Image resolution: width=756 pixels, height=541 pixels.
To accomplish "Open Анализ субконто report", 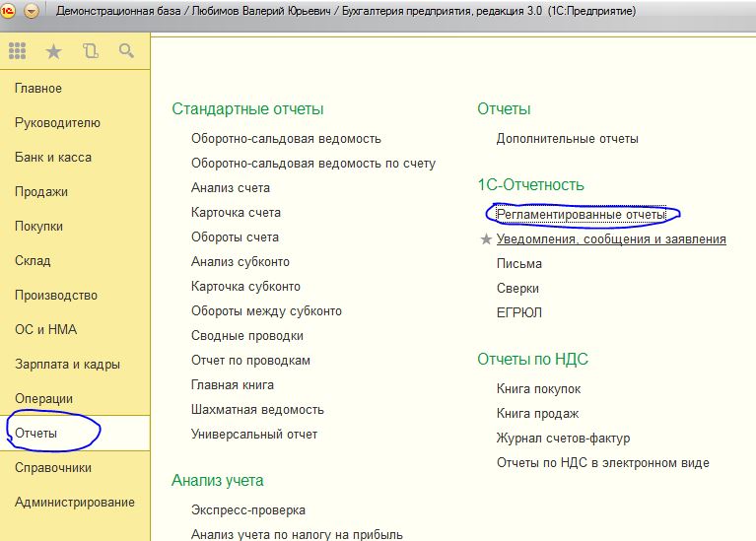I will 241,262.
